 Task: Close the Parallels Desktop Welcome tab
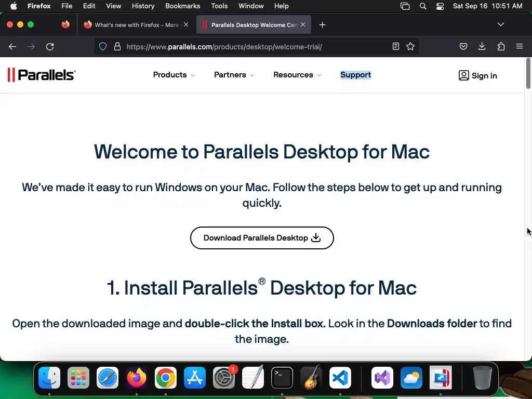tap(303, 24)
